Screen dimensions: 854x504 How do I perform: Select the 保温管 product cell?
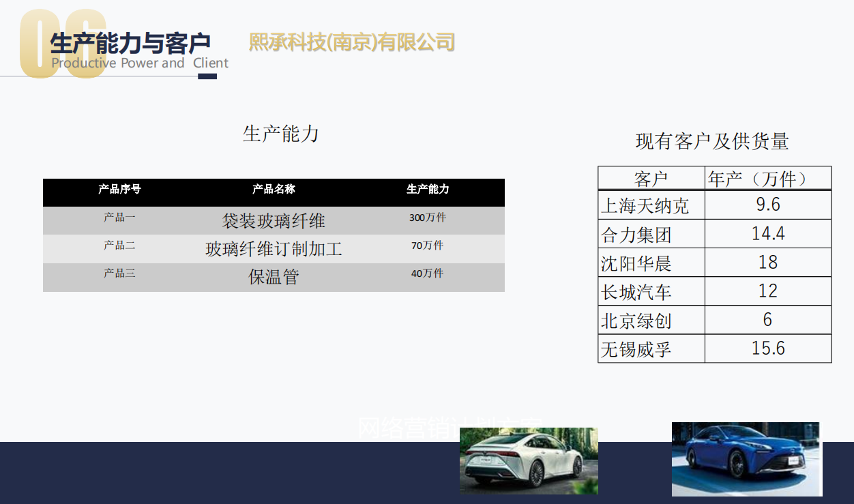[274, 277]
